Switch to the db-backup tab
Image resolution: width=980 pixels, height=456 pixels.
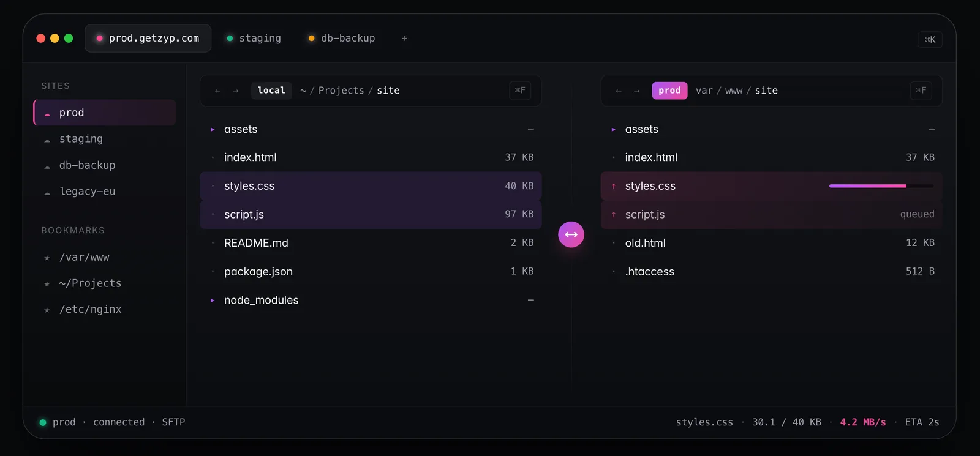click(341, 38)
